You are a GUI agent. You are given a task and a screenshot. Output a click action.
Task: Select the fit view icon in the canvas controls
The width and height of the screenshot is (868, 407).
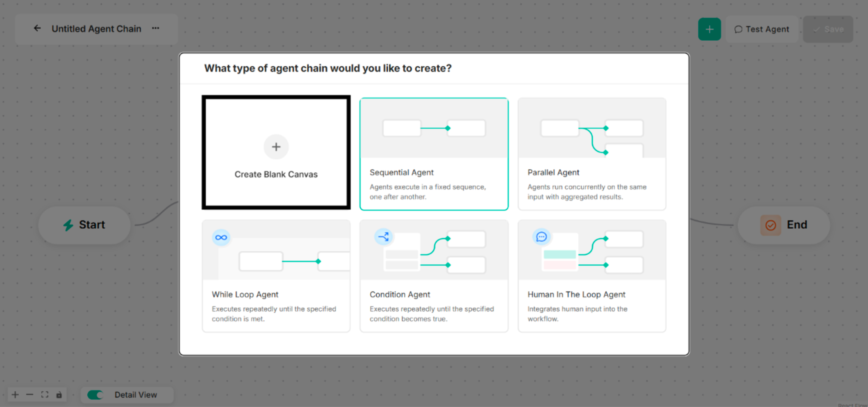(x=44, y=394)
